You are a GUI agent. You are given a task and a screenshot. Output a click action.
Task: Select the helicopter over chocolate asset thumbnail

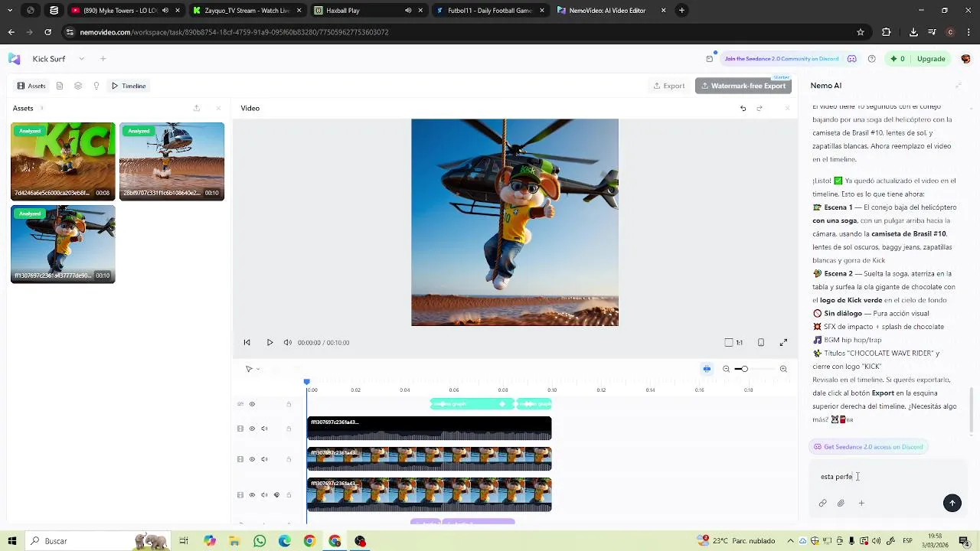[171, 161]
